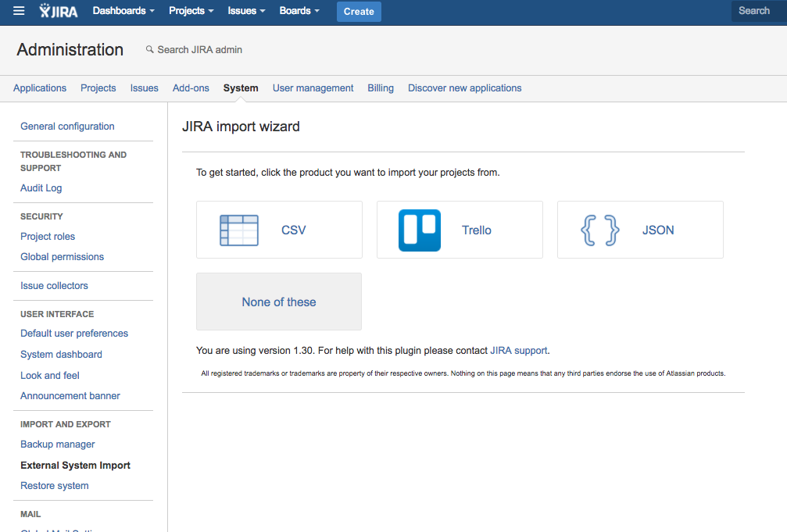The height and width of the screenshot is (532, 787).
Task: Select the CSV spreadsheet icon
Action: [x=239, y=230]
